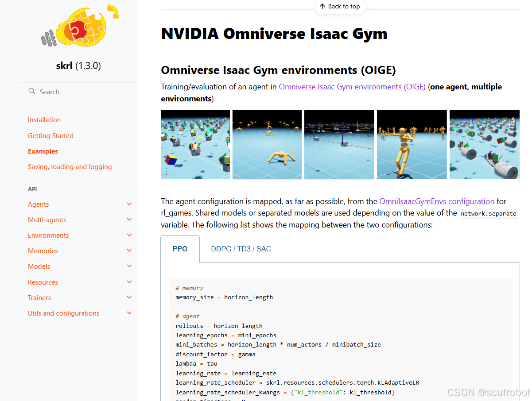Select the PPO tab
Screen dimensions: 532x401
(x=180, y=249)
